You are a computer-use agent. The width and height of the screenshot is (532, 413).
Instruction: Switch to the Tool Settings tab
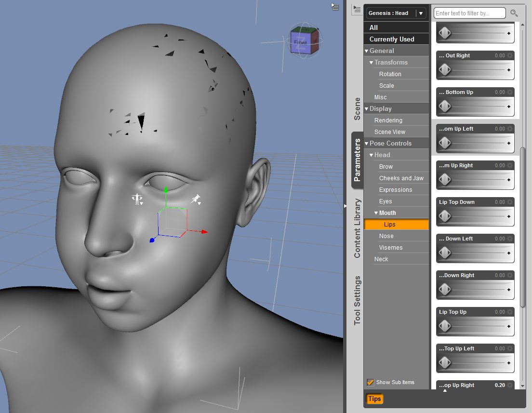[x=357, y=300]
